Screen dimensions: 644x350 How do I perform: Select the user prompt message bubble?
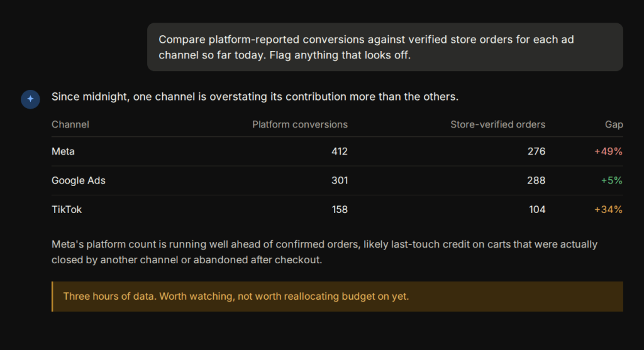pos(385,47)
